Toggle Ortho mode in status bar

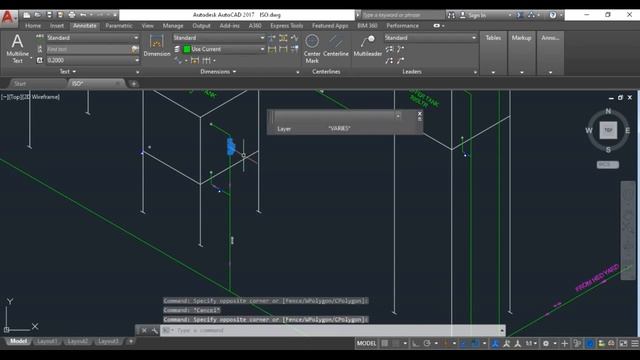point(415,344)
